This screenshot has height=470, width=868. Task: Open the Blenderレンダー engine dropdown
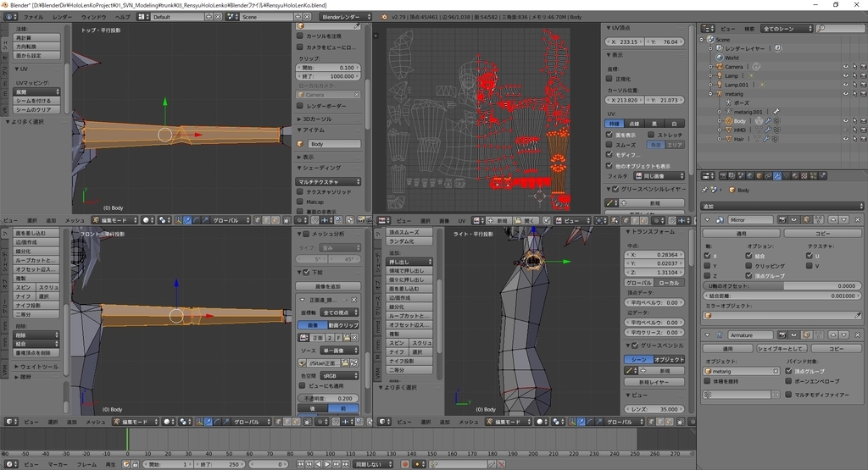point(346,17)
